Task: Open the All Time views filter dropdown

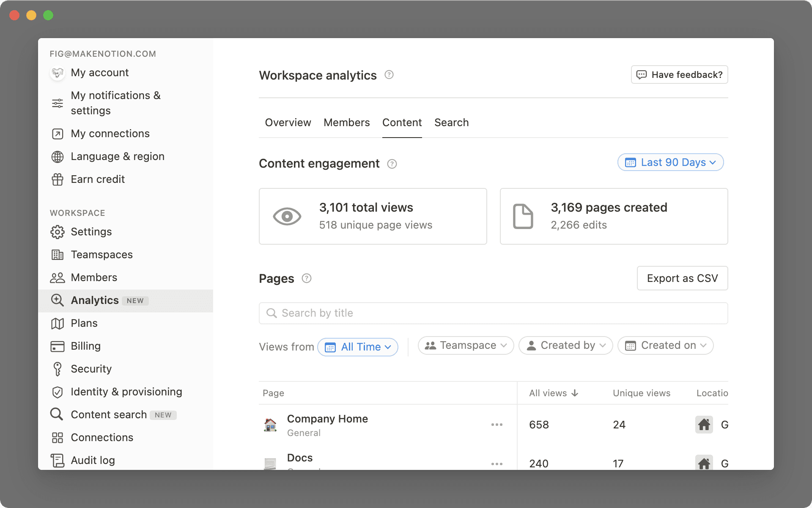Action: click(x=358, y=347)
